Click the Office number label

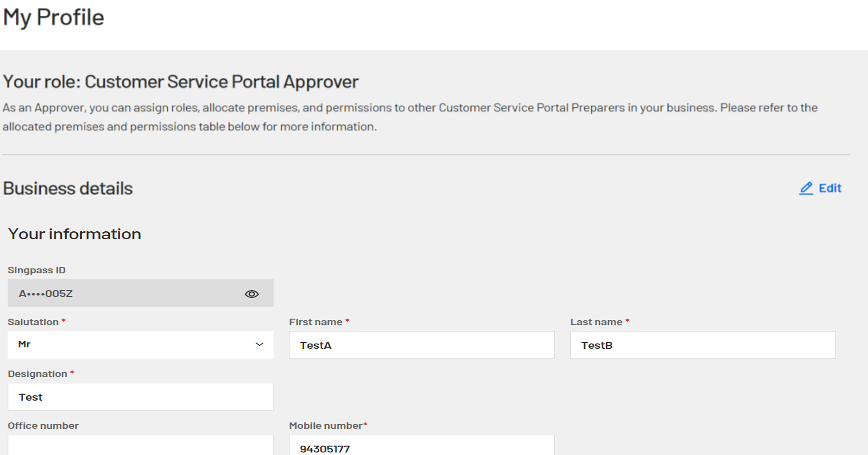[x=43, y=425]
